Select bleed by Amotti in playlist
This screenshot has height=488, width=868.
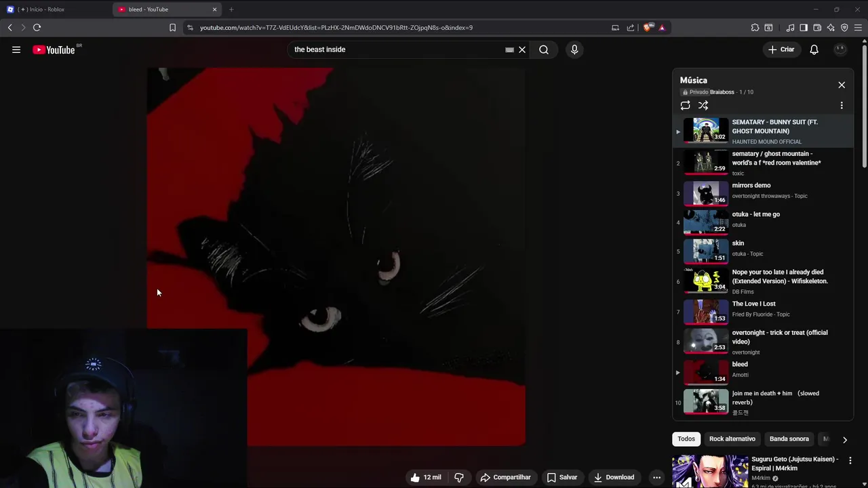(x=764, y=372)
